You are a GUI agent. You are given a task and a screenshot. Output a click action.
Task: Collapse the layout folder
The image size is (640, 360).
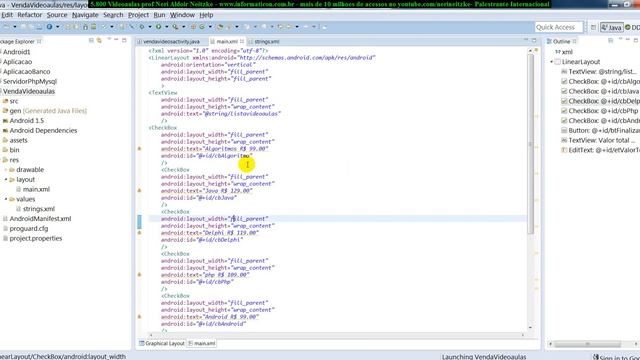(x=6, y=180)
